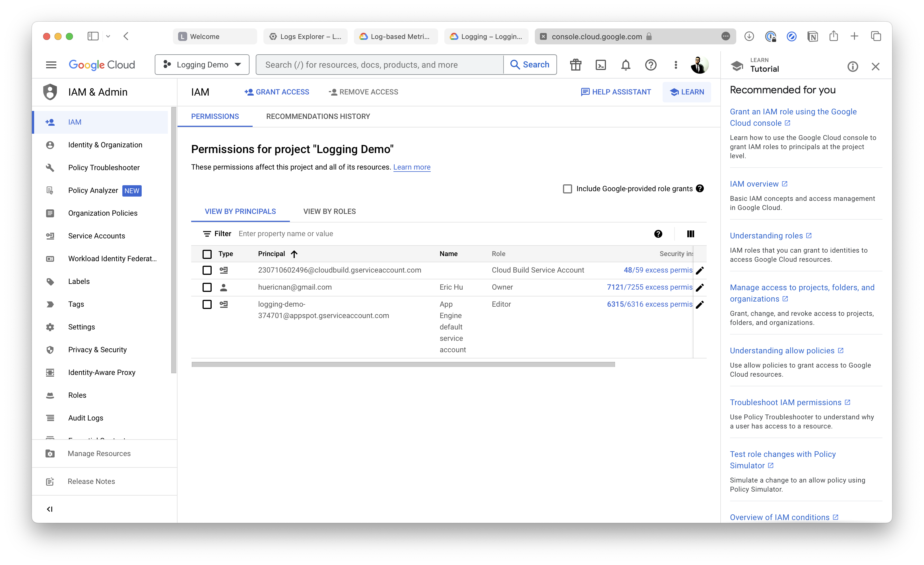Open Understanding roles link

(770, 236)
